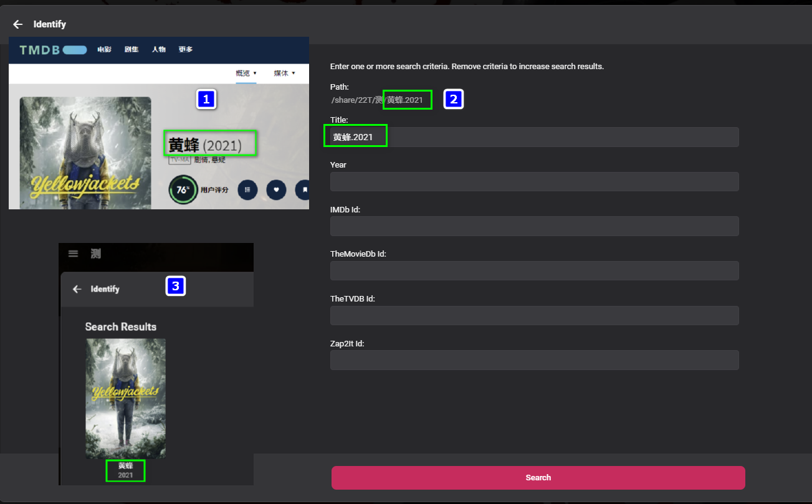Click the 用户评分 label
The image size is (812, 504).
tap(213, 190)
